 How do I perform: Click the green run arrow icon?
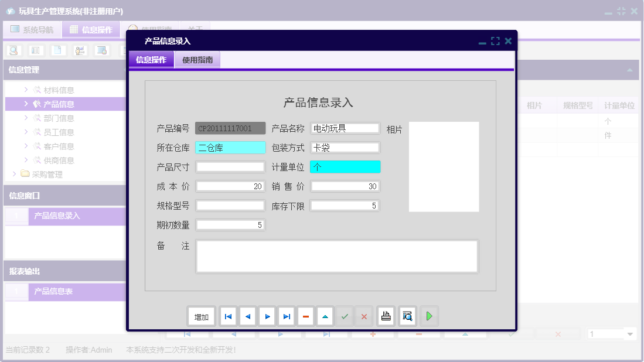tap(429, 316)
